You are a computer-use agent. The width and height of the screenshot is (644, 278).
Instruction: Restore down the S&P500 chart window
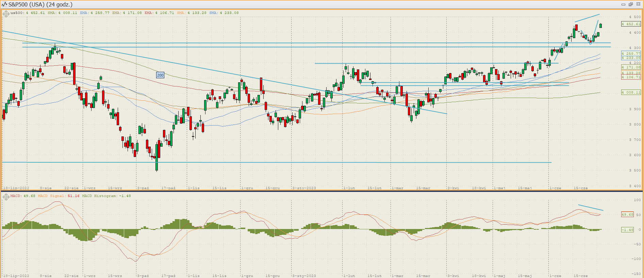pyautogui.click(x=630, y=4)
